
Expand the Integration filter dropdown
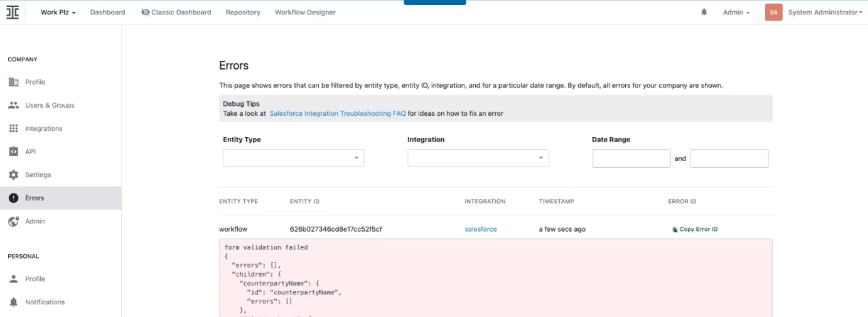point(478,158)
